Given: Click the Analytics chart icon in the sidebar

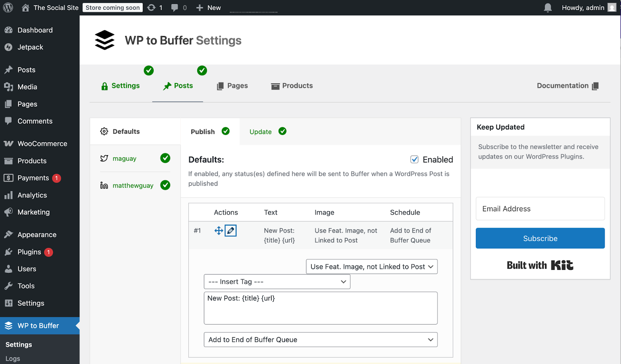Looking at the screenshot, I should (x=9, y=195).
